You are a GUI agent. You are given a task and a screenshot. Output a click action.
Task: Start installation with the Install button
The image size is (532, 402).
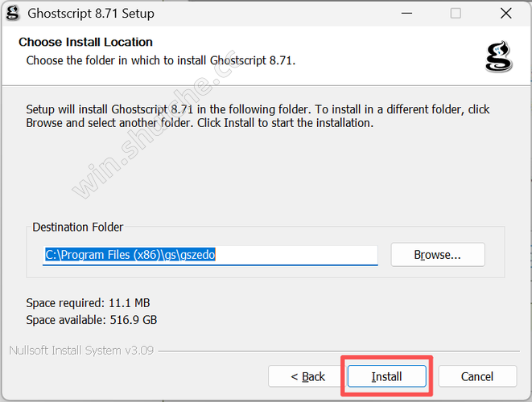[387, 376]
